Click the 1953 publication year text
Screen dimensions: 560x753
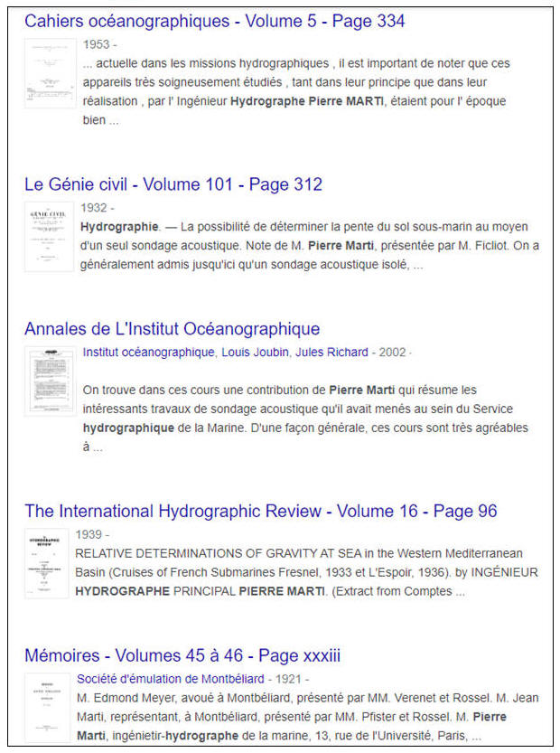[x=98, y=44]
